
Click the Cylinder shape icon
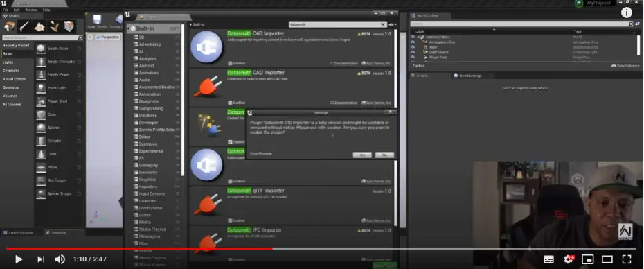tap(41, 141)
